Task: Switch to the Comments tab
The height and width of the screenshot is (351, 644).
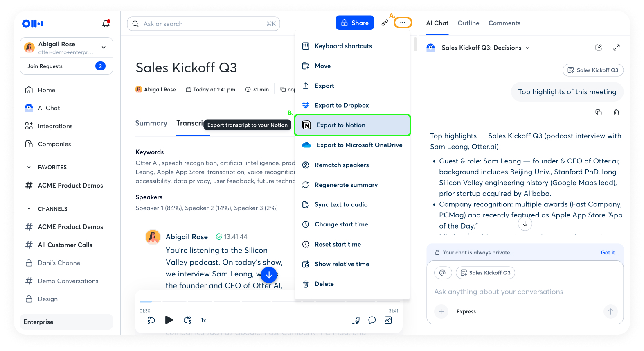Action: [x=504, y=23]
